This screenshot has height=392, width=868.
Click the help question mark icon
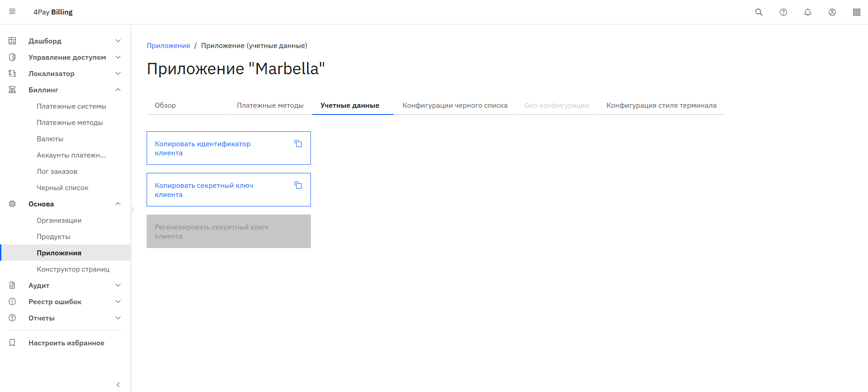[x=783, y=12]
